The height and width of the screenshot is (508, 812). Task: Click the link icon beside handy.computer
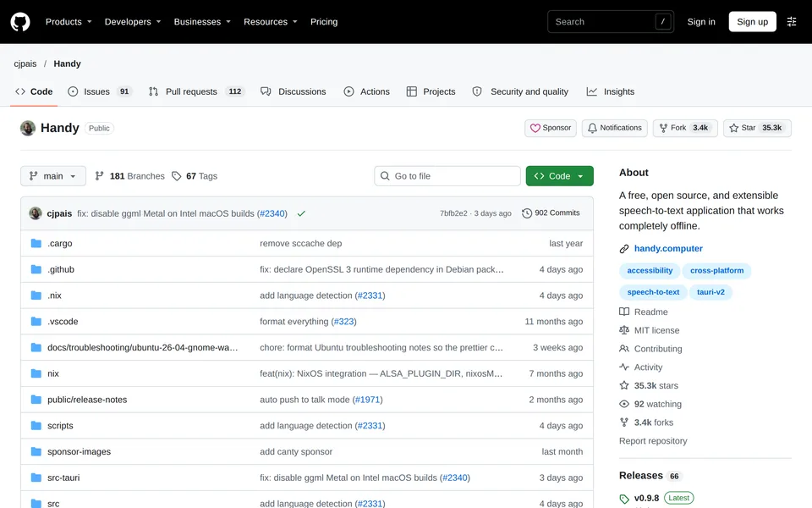coord(624,249)
